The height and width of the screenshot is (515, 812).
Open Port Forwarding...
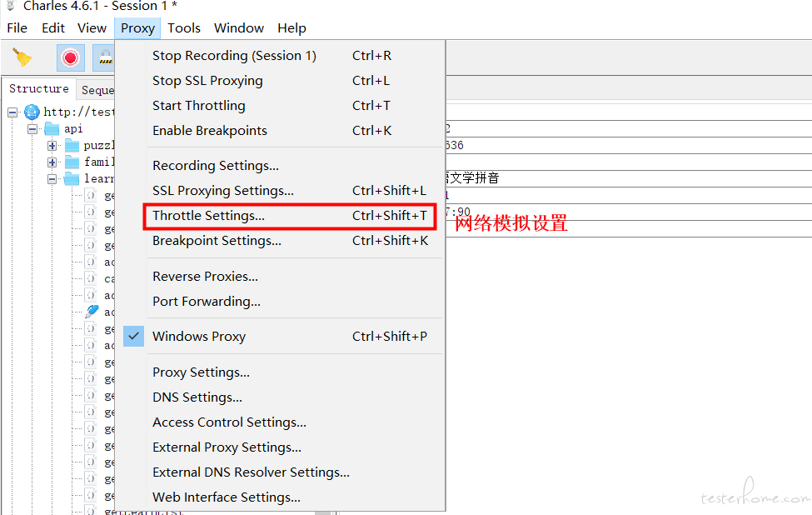280,301
